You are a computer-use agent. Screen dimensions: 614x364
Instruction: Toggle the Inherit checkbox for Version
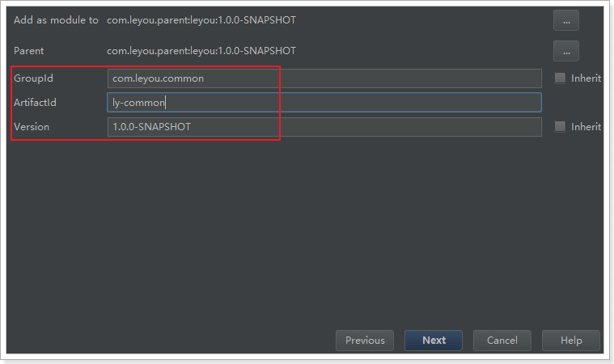coord(560,127)
